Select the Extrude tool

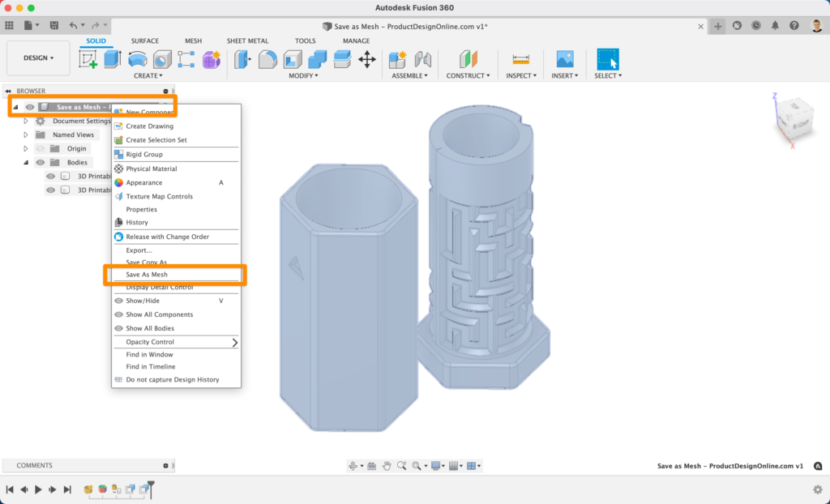(x=111, y=59)
